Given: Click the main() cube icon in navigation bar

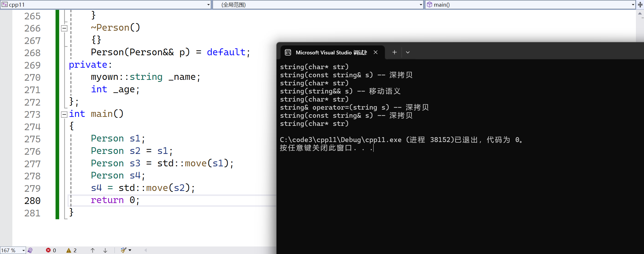Looking at the screenshot, I should [430, 5].
